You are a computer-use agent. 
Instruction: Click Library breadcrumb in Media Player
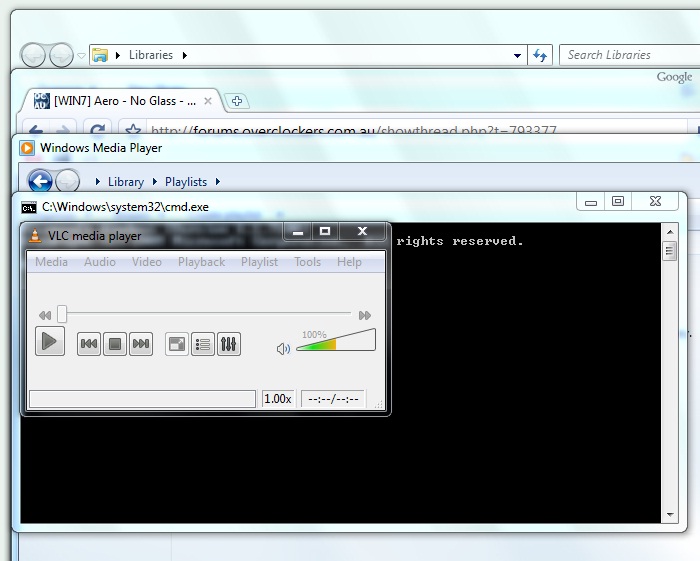point(126,182)
